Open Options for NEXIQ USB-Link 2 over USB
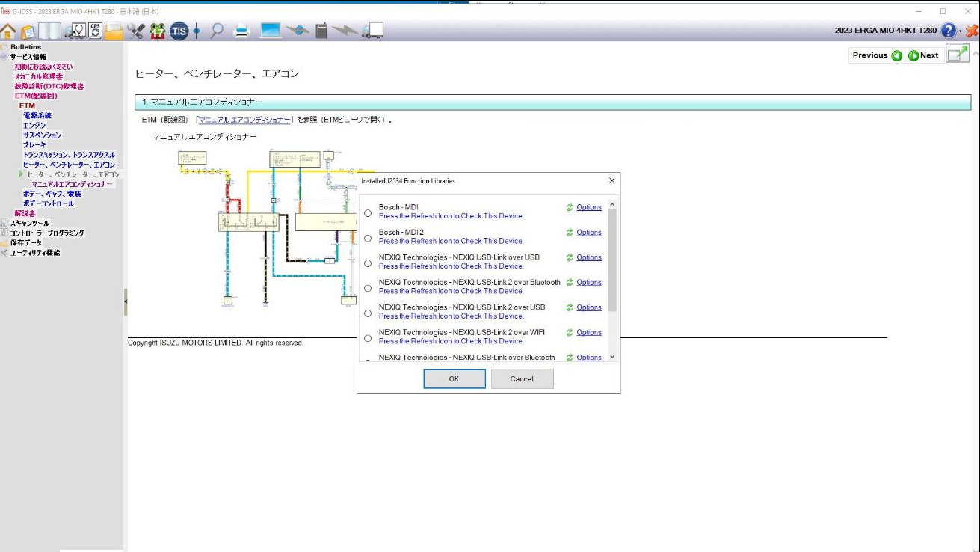Image resolution: width=980 pixels, height=552 pixels. tap(589, 307)
